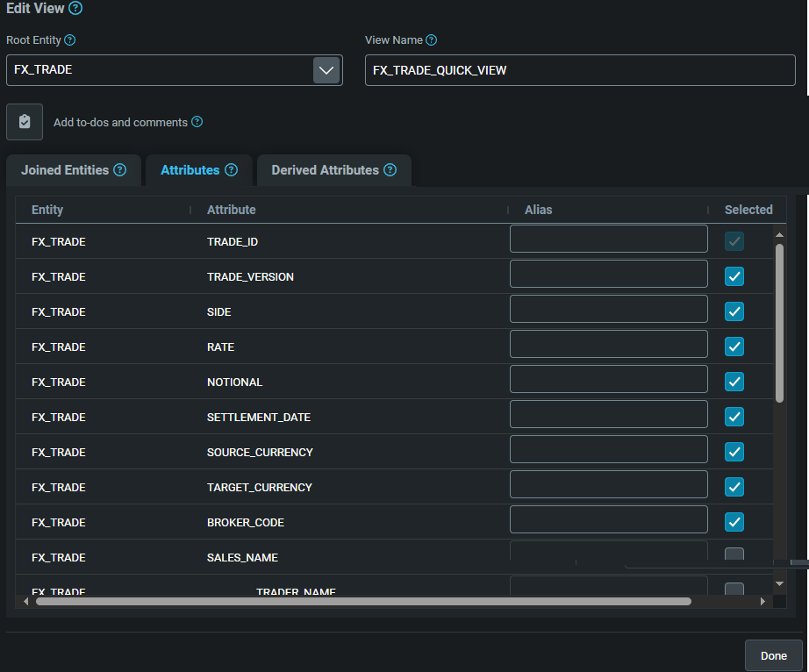The width and height of the screenshot is (809, 672).
Task: Click the Alias field for RATE
Action: [608, 344]
